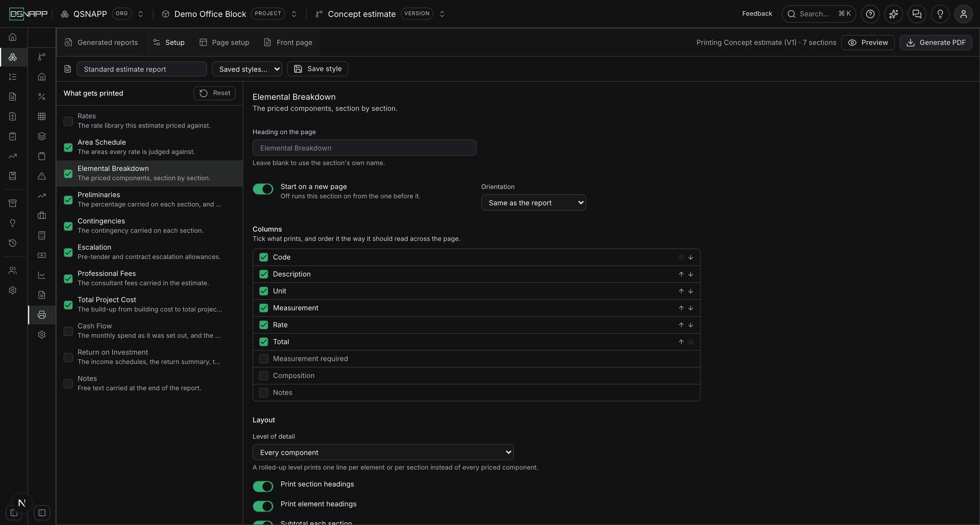This screenshot has height=525, width=980.
Task: Tick the Composition column checkbox
Action: [264, 375]
